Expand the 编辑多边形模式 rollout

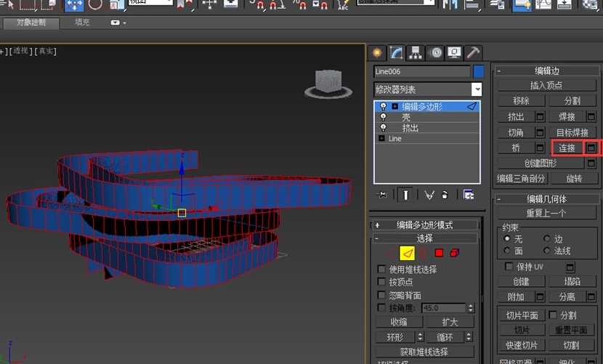click(x=425, y=225)
